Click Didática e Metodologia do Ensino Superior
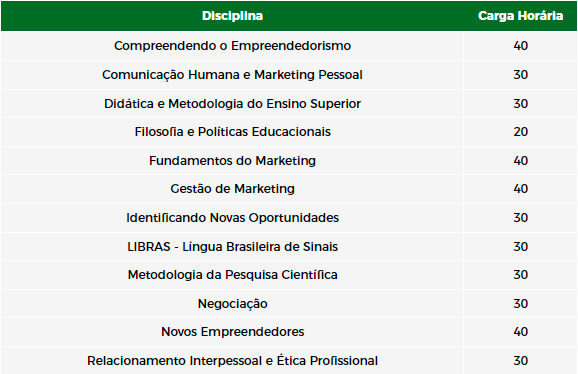 pyautogui.click(x=232, y=104)
